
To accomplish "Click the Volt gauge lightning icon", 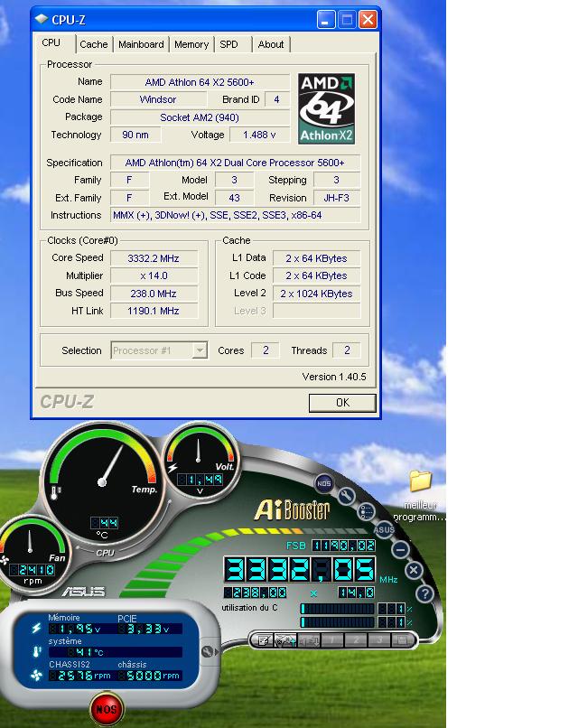I will click(x=172, y=467).
